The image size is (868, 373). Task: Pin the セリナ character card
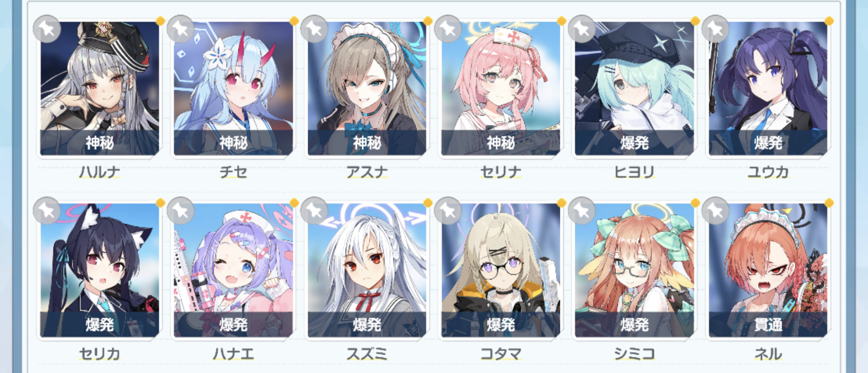click(x=448, y=29)
